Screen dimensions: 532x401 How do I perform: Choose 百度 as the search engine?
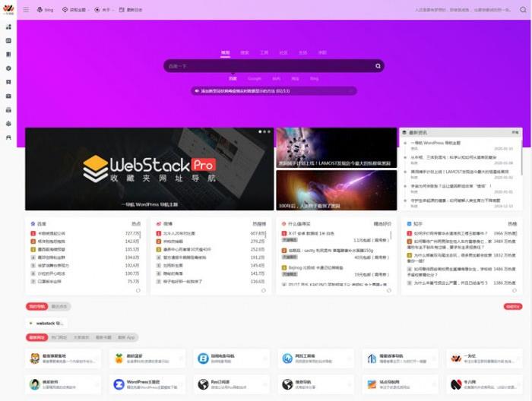[233, 79]
